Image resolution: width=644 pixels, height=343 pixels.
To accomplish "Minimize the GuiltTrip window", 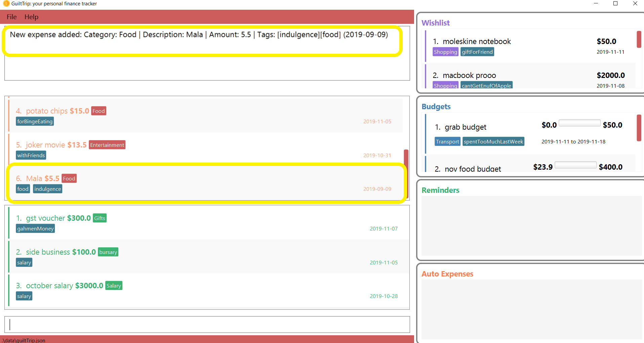I will pos(596,4).
